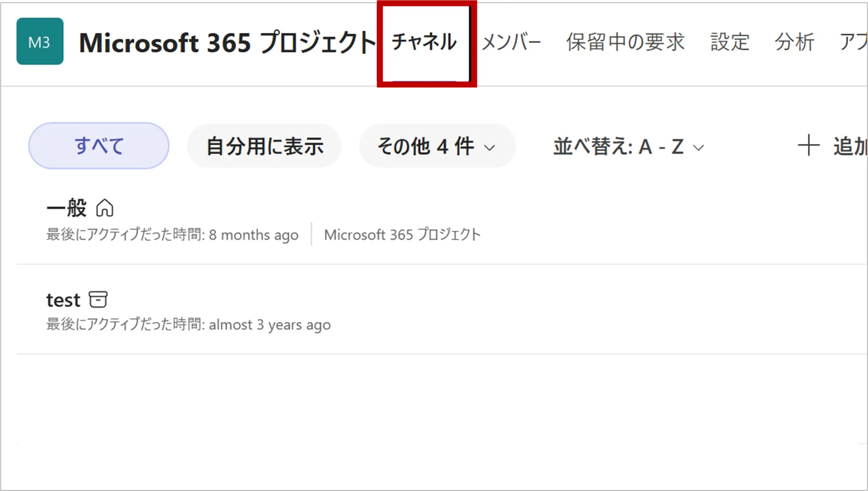Open the partially visible アプリ tab
Screen dimensions: 868x491
click(853, 42)
